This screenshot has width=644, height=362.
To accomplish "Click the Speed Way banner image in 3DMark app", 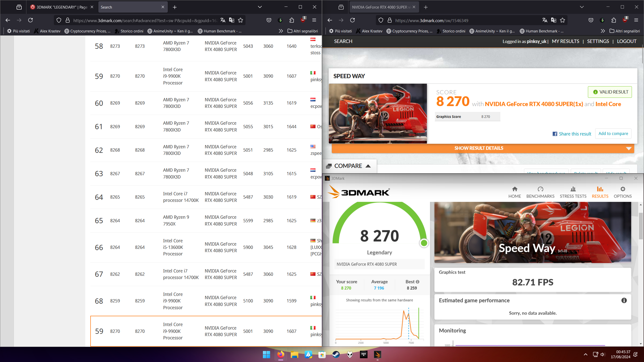I will 533,232.
